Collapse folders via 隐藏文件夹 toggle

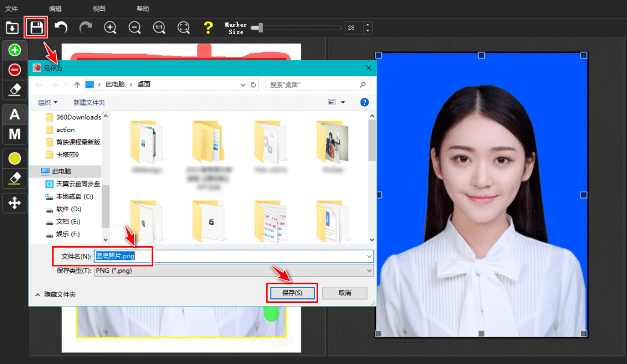[x=56, y=294]
